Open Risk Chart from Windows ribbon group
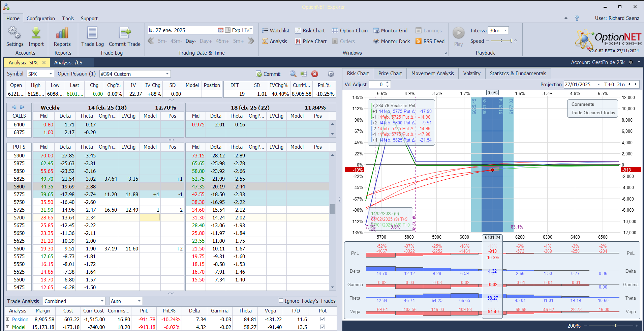The height and width of the screenshot is (331, 644). [x=310, y=31]
